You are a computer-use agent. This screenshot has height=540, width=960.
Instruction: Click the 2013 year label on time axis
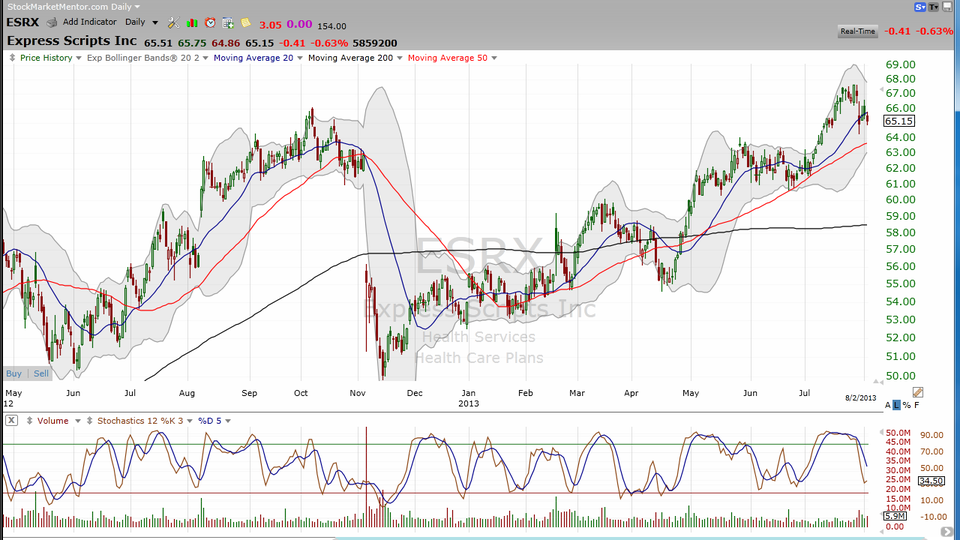pos(468,403)
